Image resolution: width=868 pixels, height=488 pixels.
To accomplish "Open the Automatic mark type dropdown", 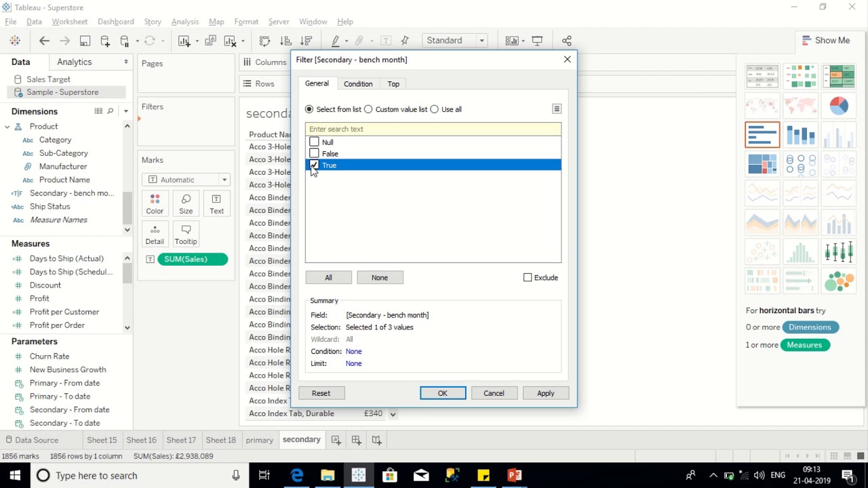I will (x=186, y=180).
